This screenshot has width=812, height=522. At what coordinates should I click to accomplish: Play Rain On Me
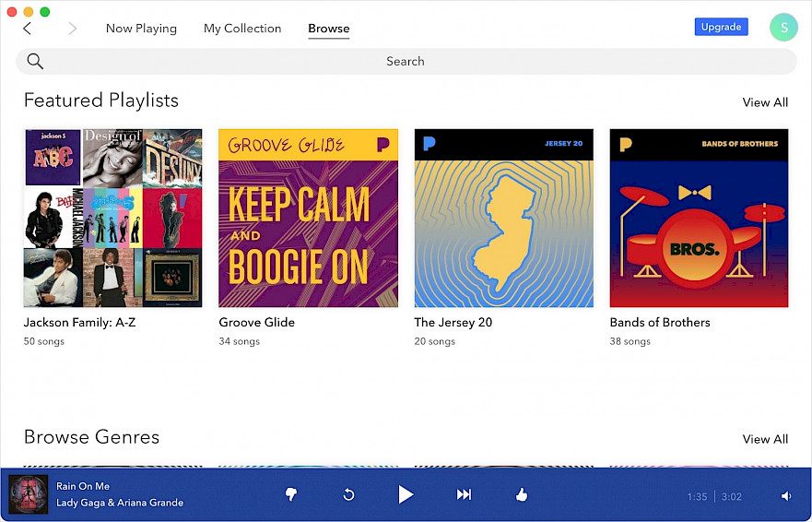[406, 495]
